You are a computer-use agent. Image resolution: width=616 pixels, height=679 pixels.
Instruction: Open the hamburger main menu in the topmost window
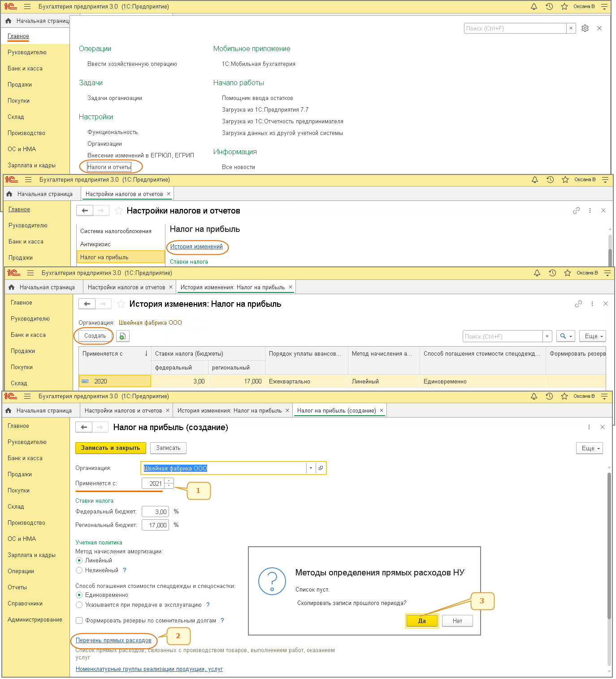(27, 7)
